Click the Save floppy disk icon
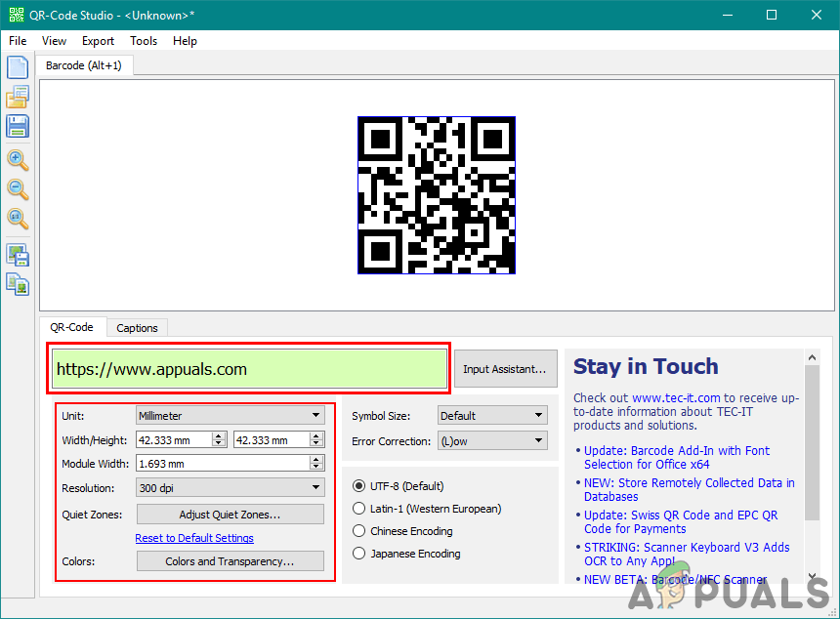 [x=18, y=126]
